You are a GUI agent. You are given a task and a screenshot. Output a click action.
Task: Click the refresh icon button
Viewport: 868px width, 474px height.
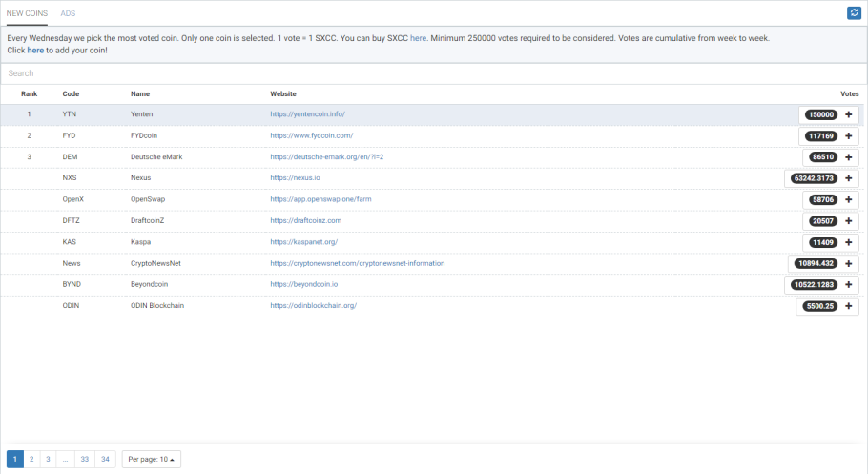point(854,12)
